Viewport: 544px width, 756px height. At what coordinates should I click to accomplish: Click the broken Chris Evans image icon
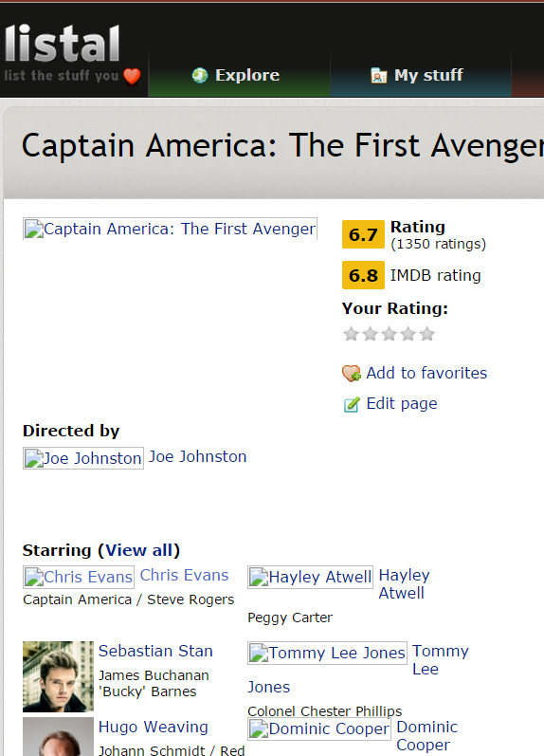pos(34,577)
